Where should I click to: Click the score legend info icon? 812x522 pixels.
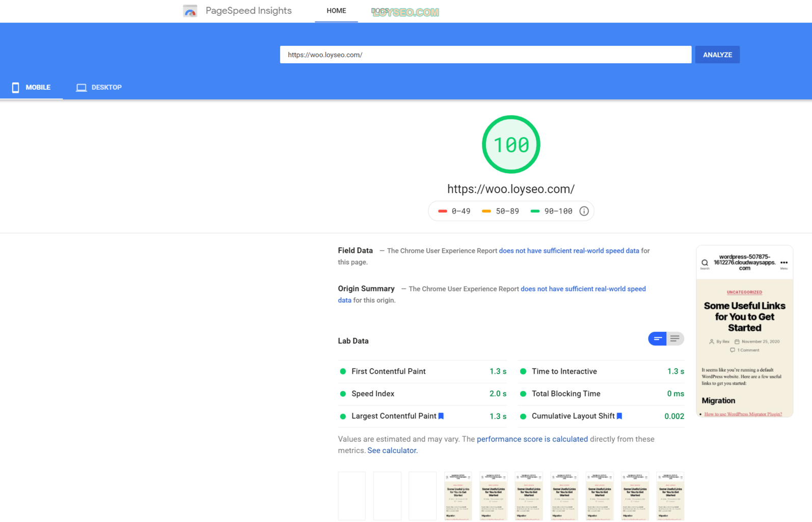584,211
